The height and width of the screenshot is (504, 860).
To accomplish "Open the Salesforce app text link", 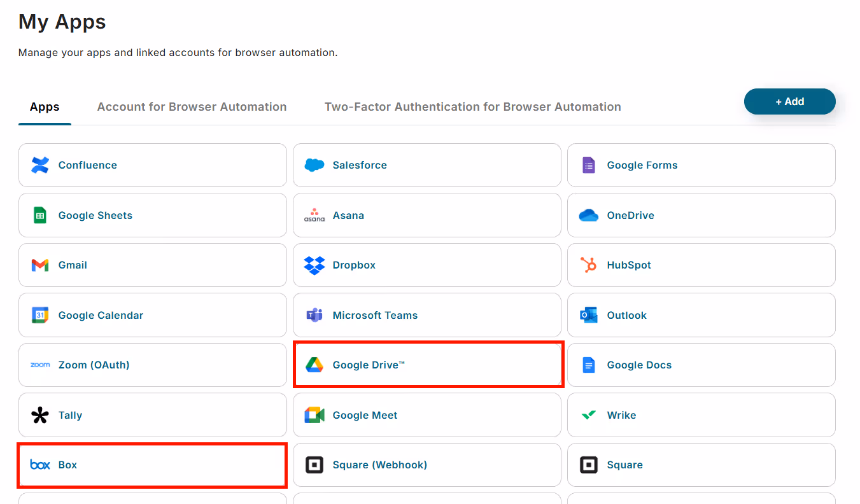I will pos(360,165).
